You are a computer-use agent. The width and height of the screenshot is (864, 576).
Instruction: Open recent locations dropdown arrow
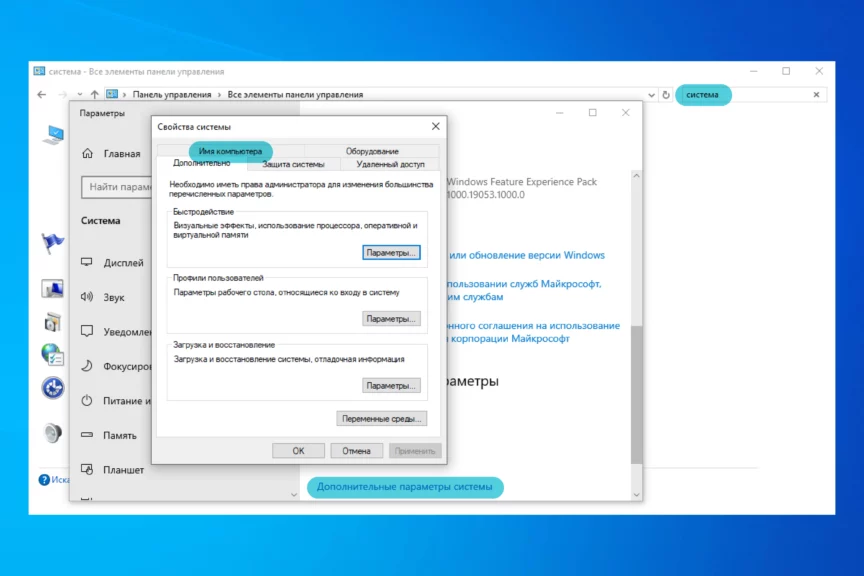pos(78,95)
